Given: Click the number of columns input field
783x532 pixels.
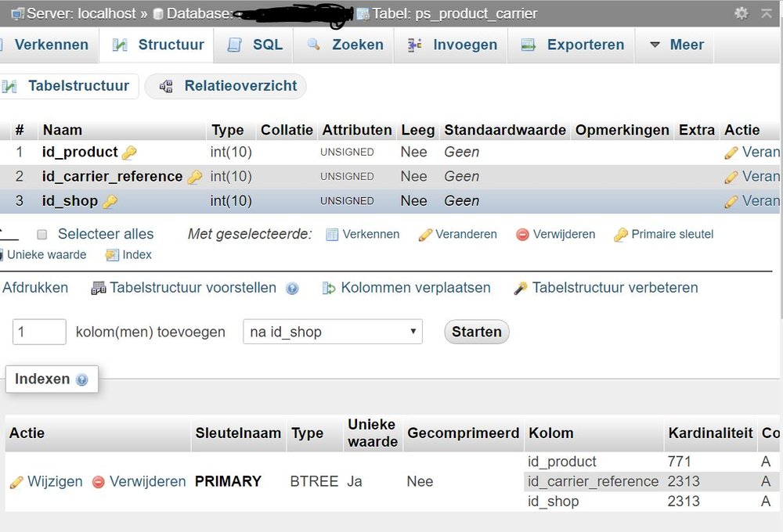Looking at the screenshot, I should coord(39,332).
